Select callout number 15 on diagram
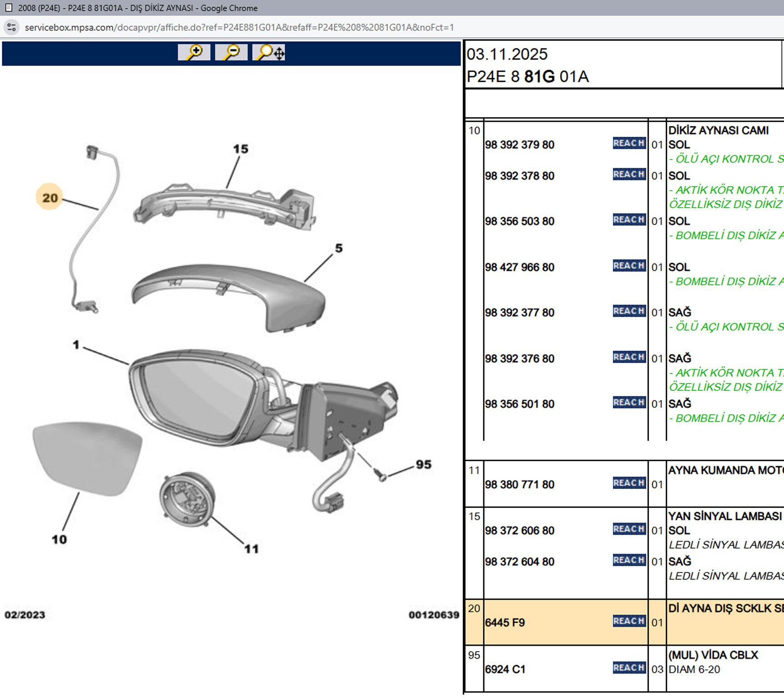The height and width of the screenshot is (698, 784). pos(240,149)
